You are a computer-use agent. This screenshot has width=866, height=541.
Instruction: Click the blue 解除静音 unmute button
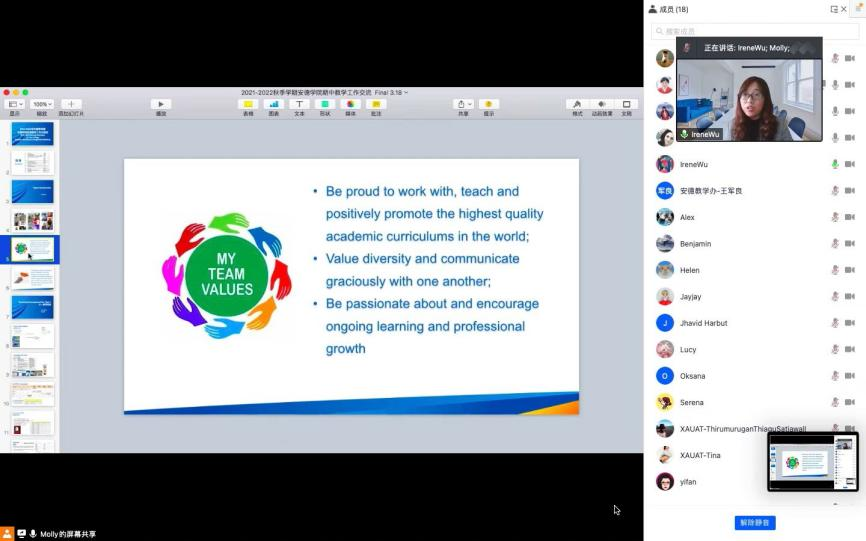click(755, 523)
